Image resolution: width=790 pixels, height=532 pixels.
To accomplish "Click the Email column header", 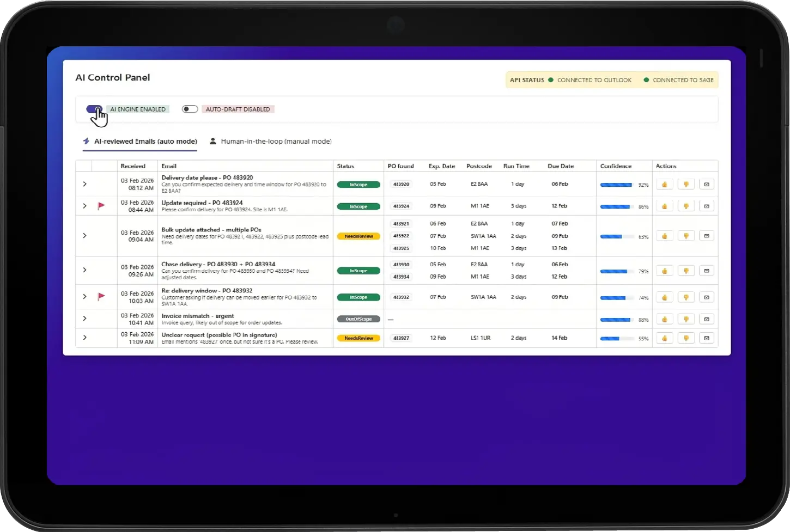I will point(169,166).
